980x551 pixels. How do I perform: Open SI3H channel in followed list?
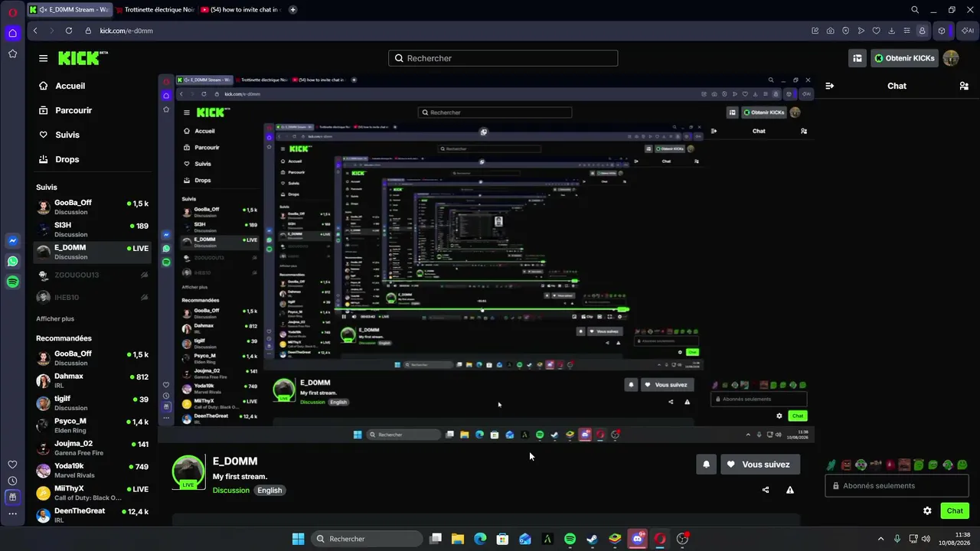92,230
